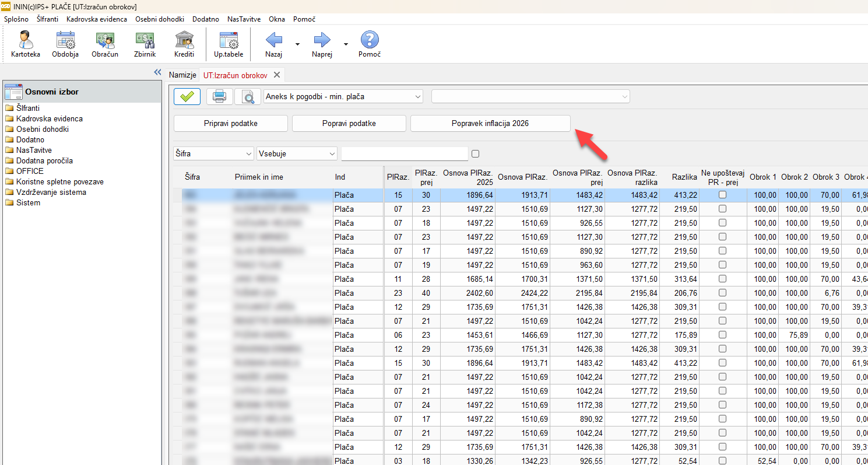The width and height of the screenshot is (868, 465).
Task: Open print preview magnifier icon
Action: pyautogui.click(x=248, y=97)
